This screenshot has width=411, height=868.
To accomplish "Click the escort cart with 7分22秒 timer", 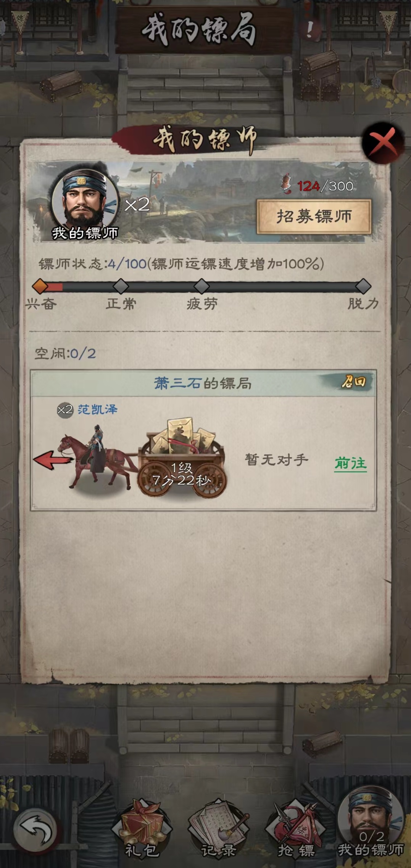I will point(182,457).
